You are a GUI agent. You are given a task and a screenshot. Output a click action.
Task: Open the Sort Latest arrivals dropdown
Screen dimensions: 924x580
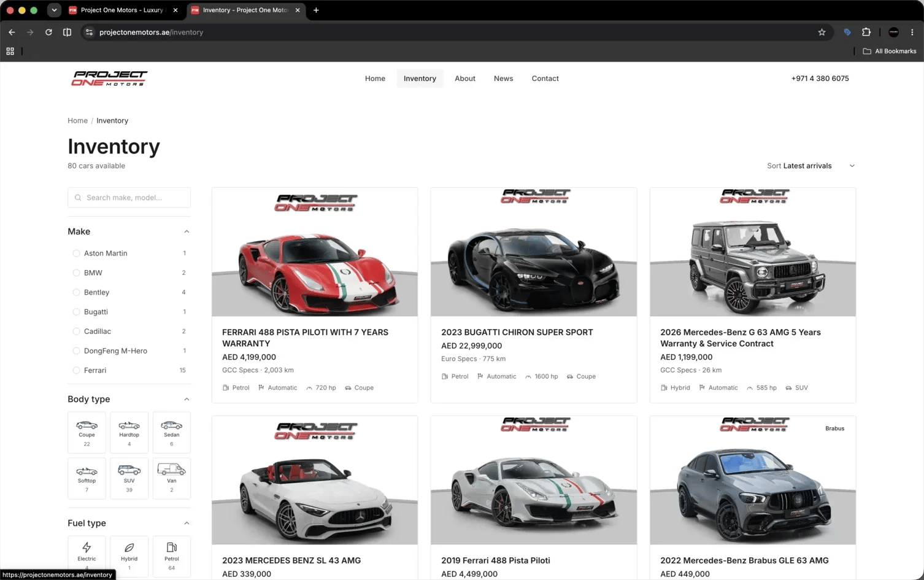pos(810,166)
